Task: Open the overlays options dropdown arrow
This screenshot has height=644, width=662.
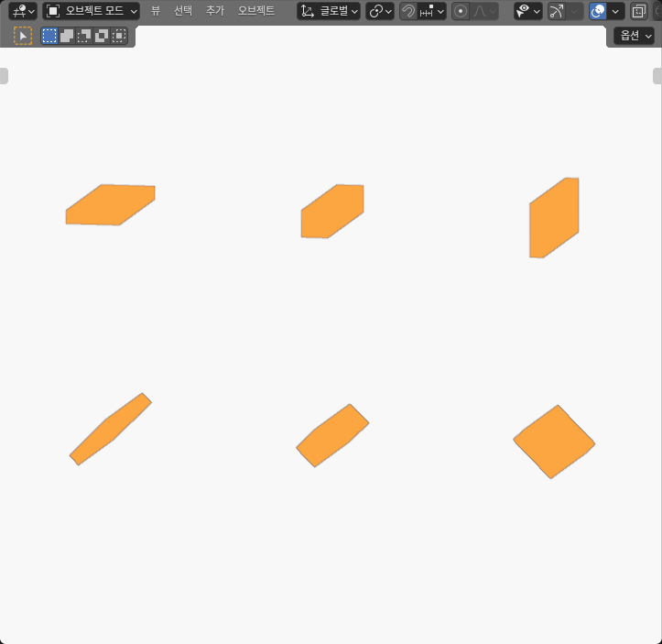Action: pos(615,11)
